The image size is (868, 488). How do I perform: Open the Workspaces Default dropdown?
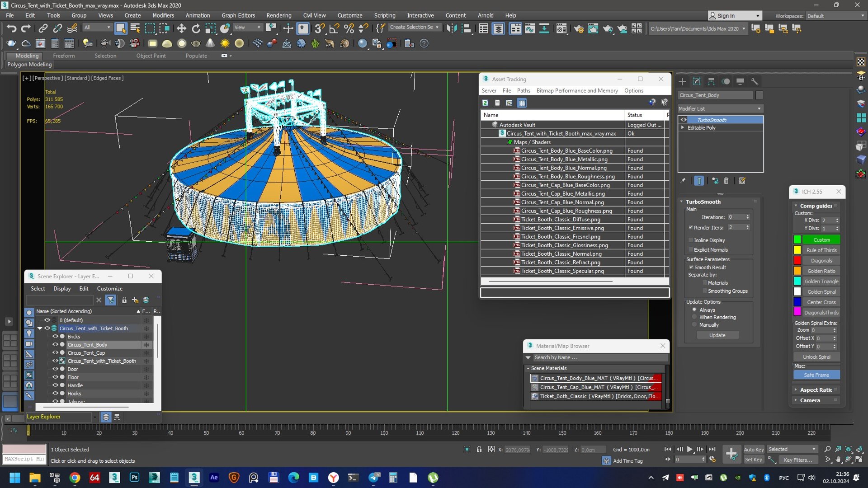click(835, 16)
